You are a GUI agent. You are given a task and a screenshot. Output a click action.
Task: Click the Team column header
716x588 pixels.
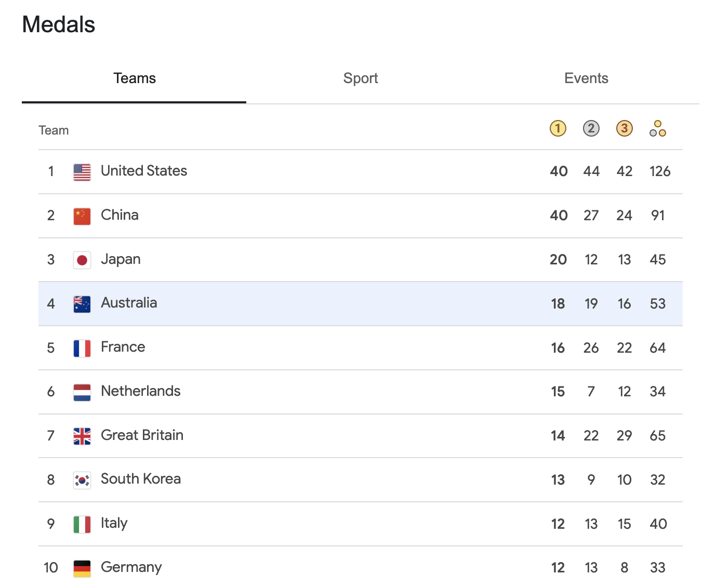pos(54,130)
